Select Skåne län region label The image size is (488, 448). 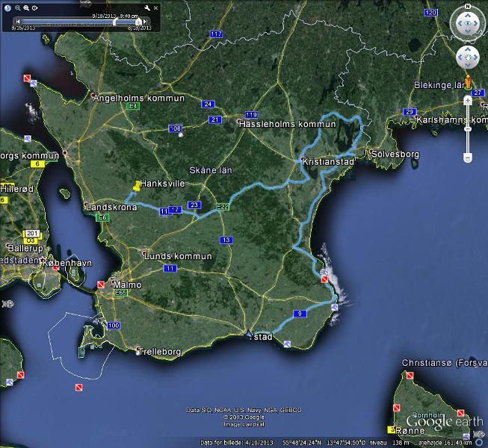[211, 170]
